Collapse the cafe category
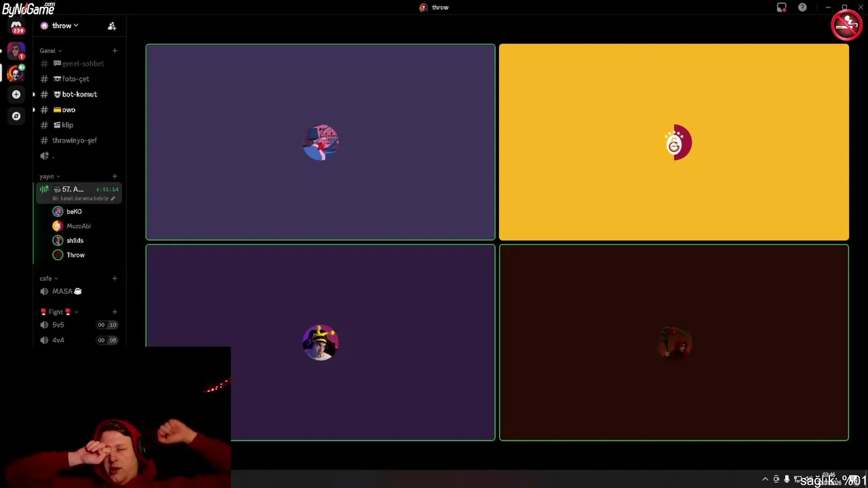Screen dimensions: 868x488 pos(49,279)
